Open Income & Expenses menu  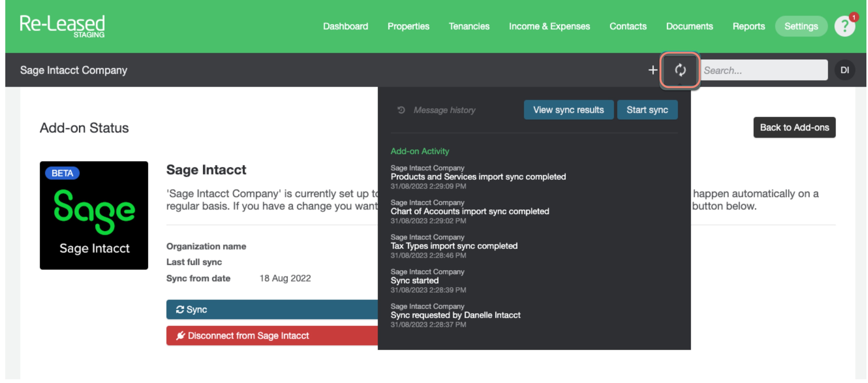tap(549, 26)
